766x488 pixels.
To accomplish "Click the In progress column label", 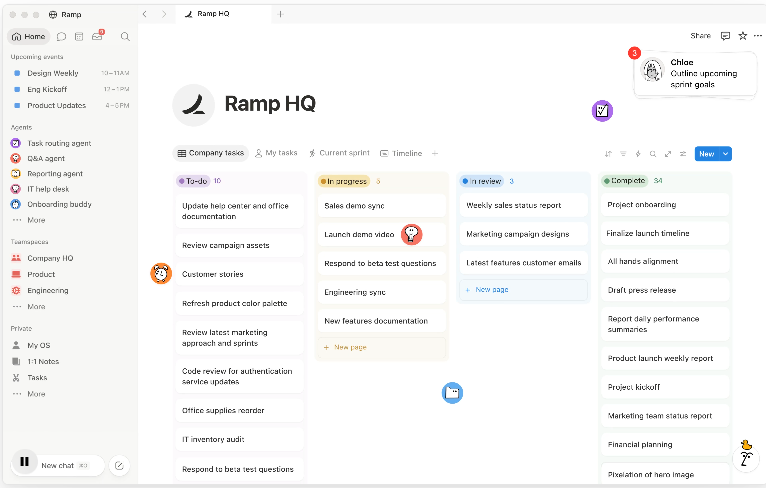I will pyautogui.click(x=344, y=181).
